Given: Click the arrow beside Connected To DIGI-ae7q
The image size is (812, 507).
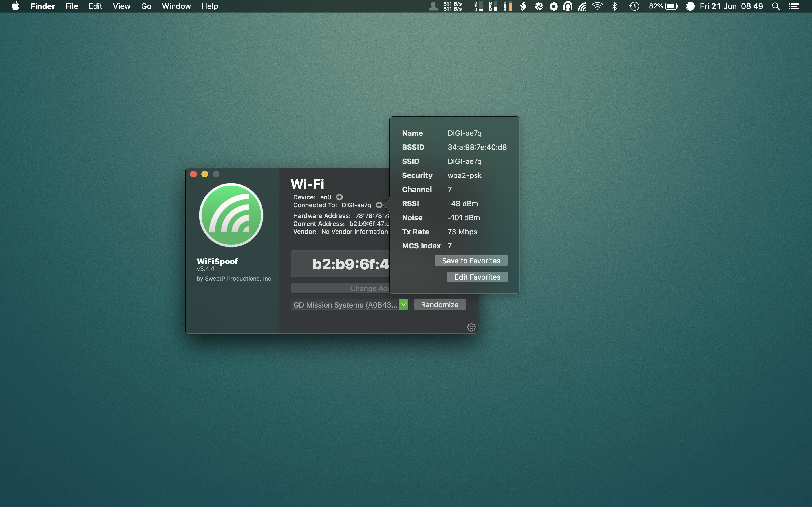Looking at the screenshot, I should pos(379,205).
